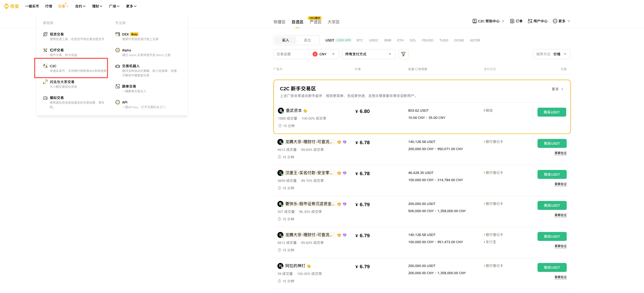Image resolution: width=644 pixels, height=293 pixels.
Task: Open the 自选区 tab
Action: [297, 22]
